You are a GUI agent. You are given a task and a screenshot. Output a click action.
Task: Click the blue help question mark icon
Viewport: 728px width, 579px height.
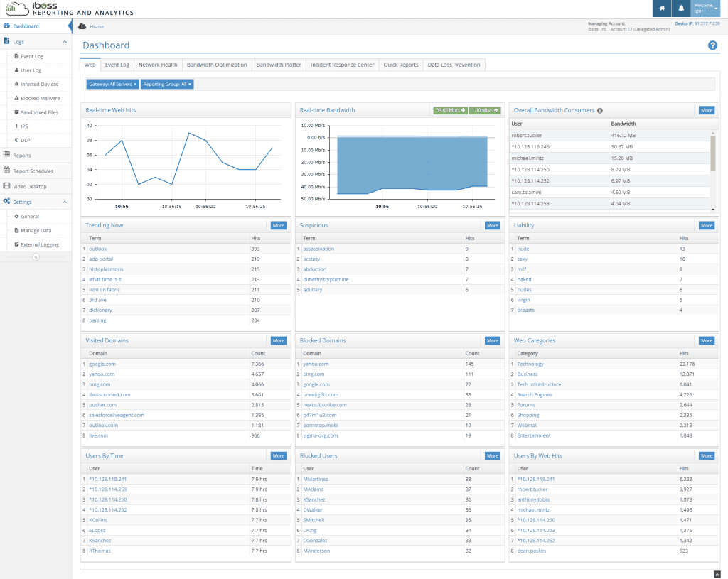click(x=712, y=45)
